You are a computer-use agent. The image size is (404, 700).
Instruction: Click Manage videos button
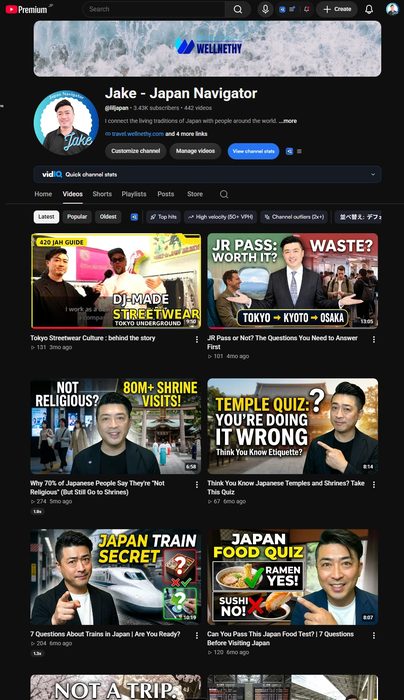195,151
